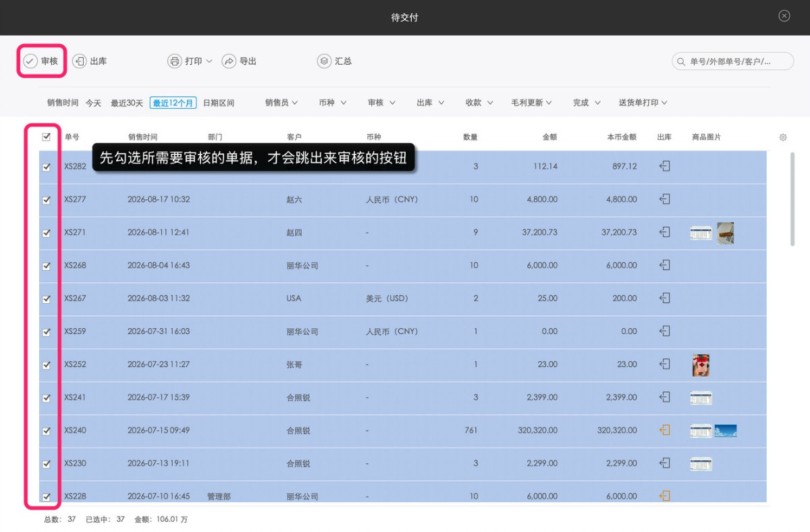Expand the 出库 filter dropdown
Image resolution: width=810 pixels, height=532 pixels.
[431, 103]
